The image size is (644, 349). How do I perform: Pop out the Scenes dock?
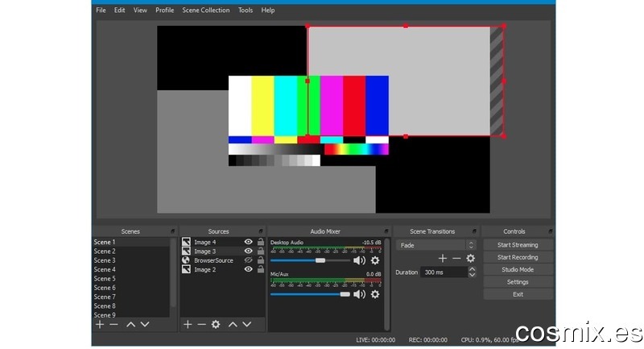tap(172, 231)
